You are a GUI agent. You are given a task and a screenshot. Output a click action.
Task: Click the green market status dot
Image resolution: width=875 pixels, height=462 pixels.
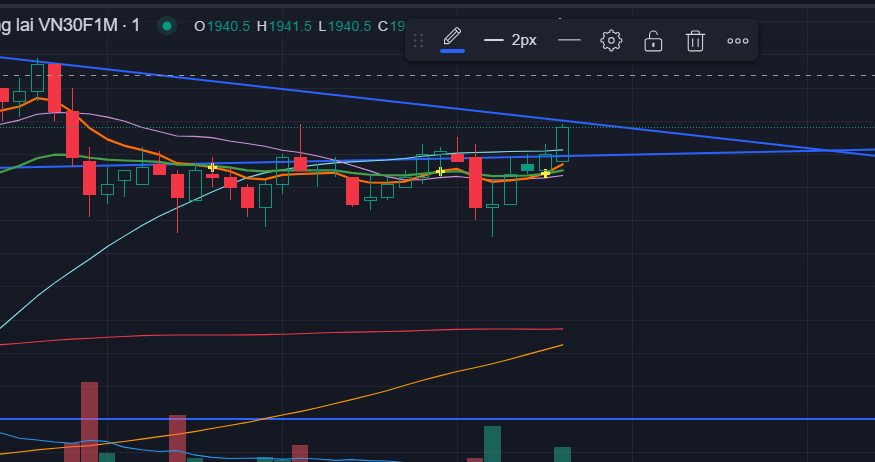[166, 26]
